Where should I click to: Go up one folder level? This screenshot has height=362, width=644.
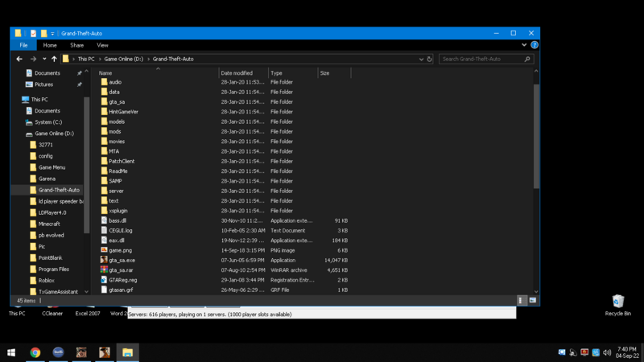coord(54,59)
